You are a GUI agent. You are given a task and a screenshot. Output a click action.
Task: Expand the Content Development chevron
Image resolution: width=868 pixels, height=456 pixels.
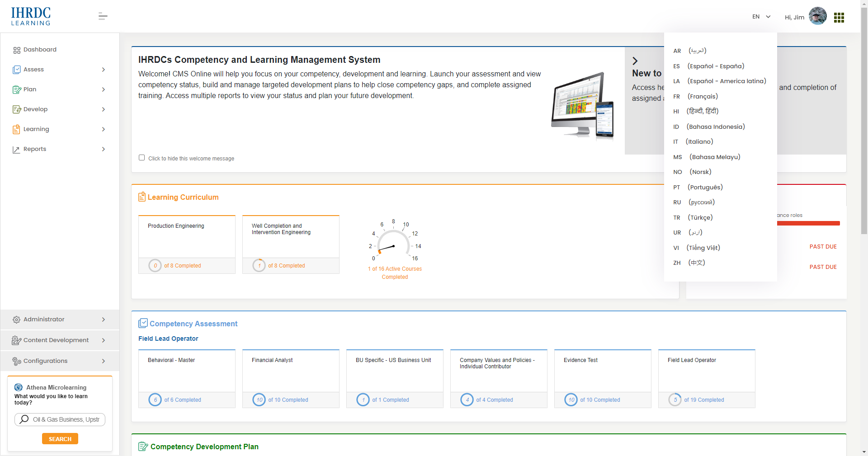pyautogui.click(x=104, y=340)
